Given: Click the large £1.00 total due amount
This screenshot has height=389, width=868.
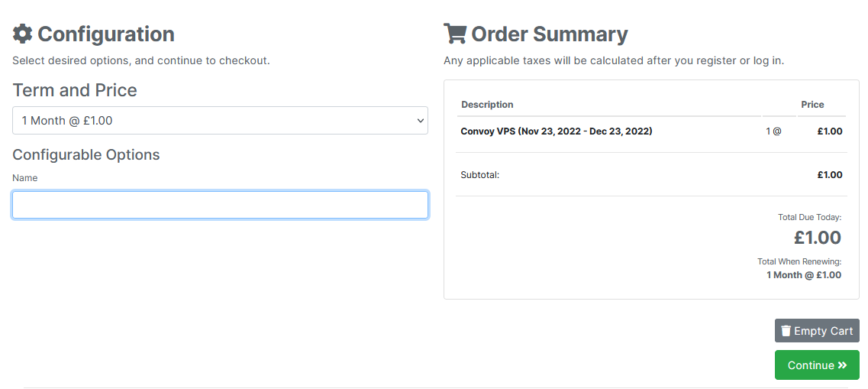Looking at the screenshot, I should click(x=818, y=238).
